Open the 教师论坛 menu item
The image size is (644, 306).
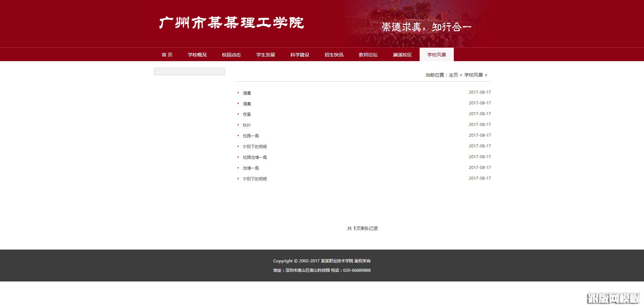point(368,54)
